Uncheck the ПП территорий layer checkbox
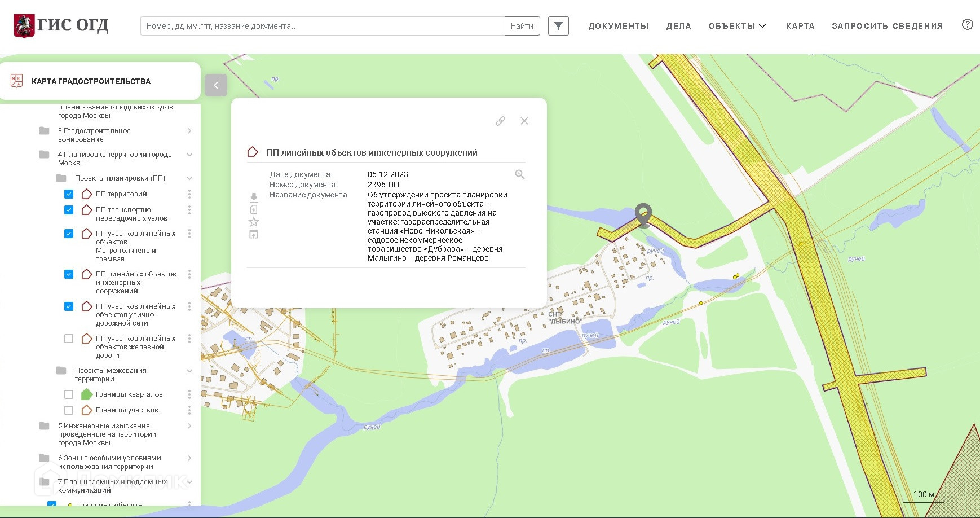This screenshot has width=980, height=518. tap(69, 194)
